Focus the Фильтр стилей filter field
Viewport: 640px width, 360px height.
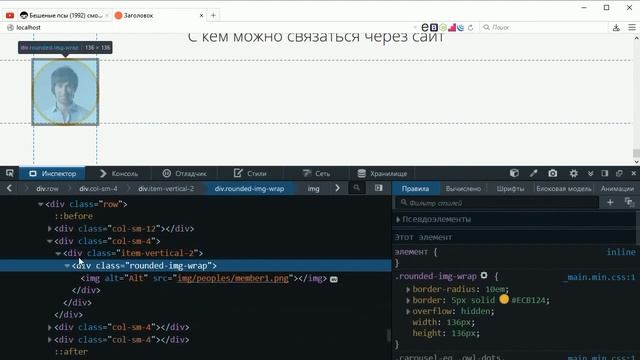click(x=497, y=203)
